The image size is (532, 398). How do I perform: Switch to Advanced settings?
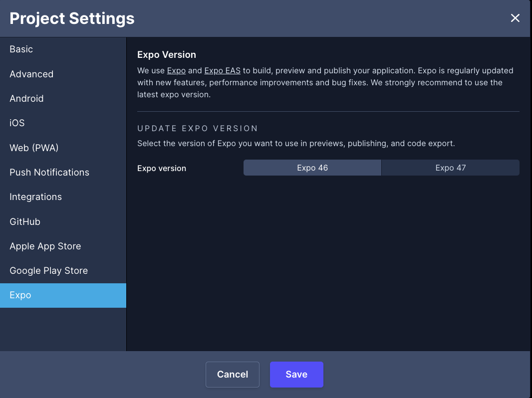63,74
